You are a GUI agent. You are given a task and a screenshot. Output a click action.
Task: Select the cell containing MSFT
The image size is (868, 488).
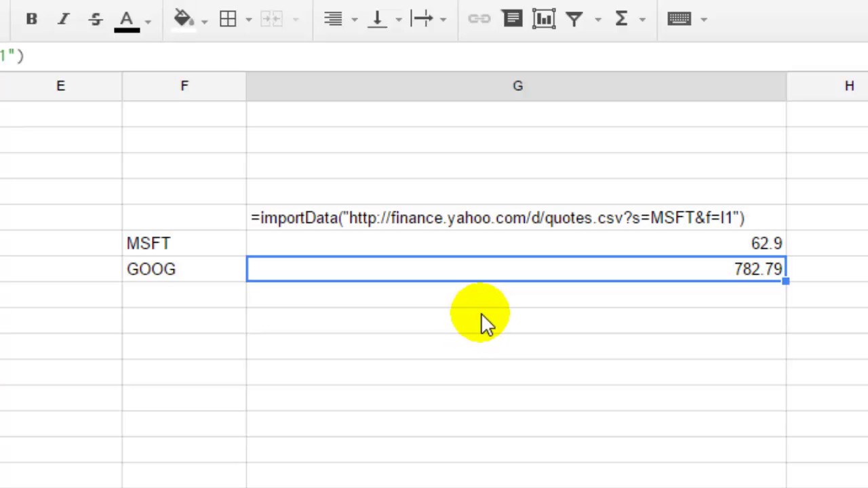(x=184, y=243)
